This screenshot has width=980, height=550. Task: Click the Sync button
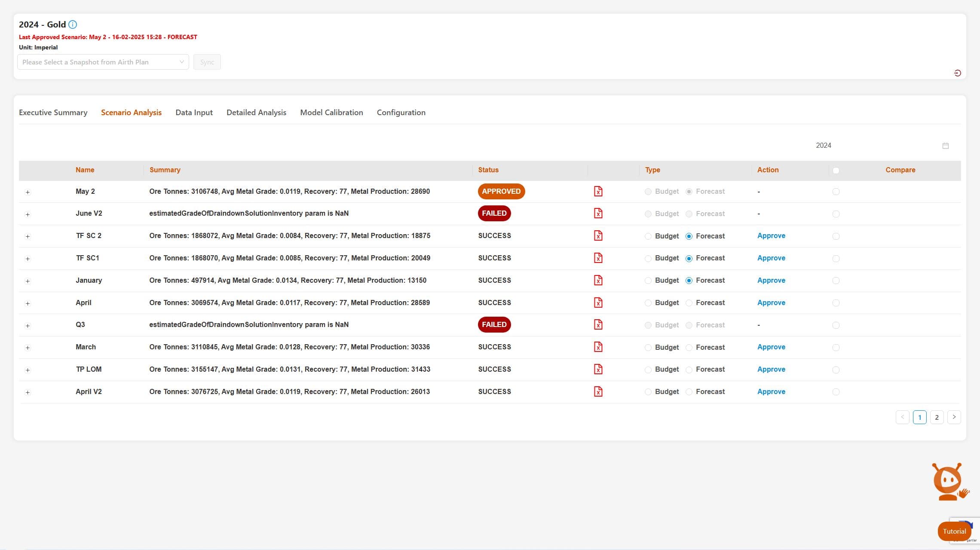207,62
